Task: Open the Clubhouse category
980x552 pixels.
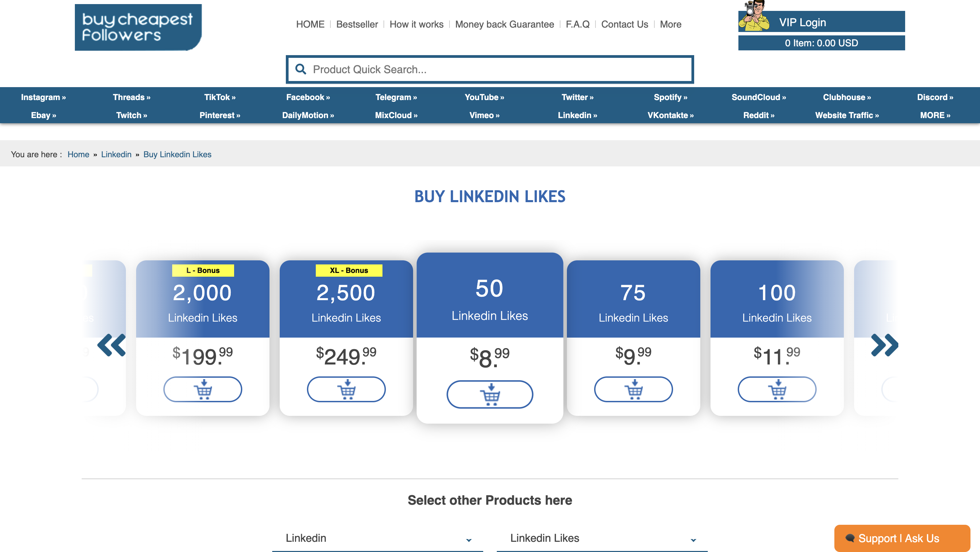Action: tap(847, 97)
